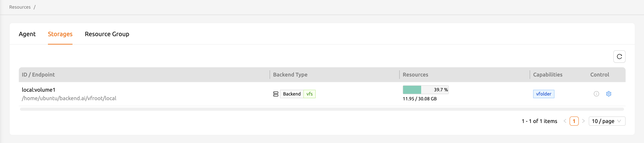Switch to the Agent tab
Image resolution: width=644 pixels, height=143 pixels.
coord(27,34)
